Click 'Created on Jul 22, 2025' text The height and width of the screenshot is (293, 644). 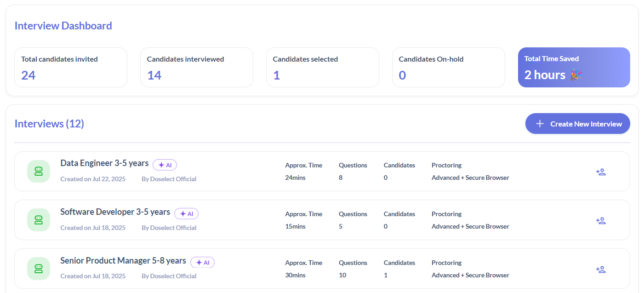pyautogui.click(x=93, y=179)
